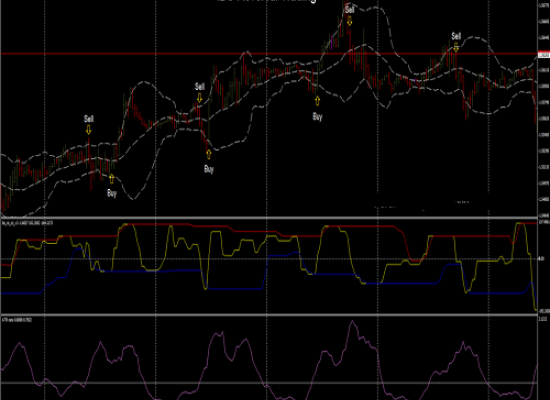Select the oscillator indicator label in middle pane
Viewport: 550px width, 400px height.
(x=28, y=223)
